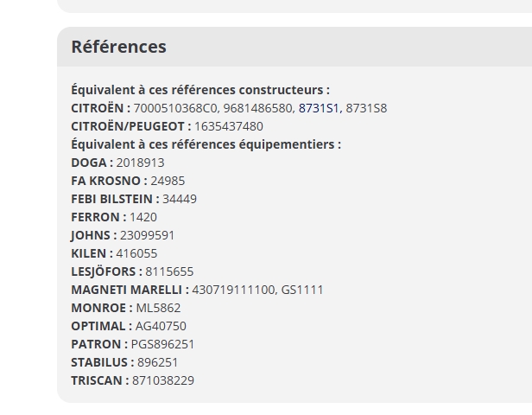
Task: Click the FA KROSNO reference 24985
Action: (x=168, y=181)
